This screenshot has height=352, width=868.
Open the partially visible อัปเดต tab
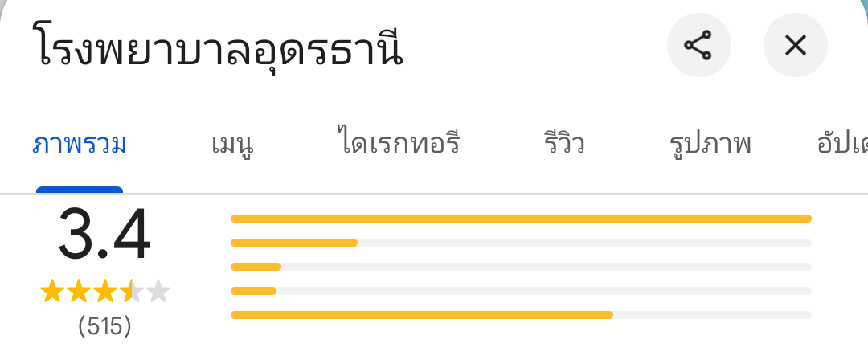pyautogui.click(x=841, y=145)
